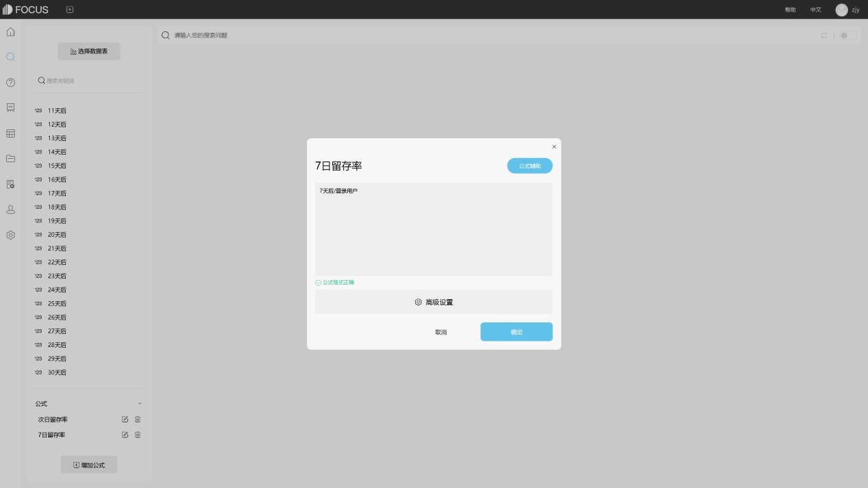Collapse the 公式 section with its chevron
The height and width of the screenshot is (488, 868).
point(140,403)
